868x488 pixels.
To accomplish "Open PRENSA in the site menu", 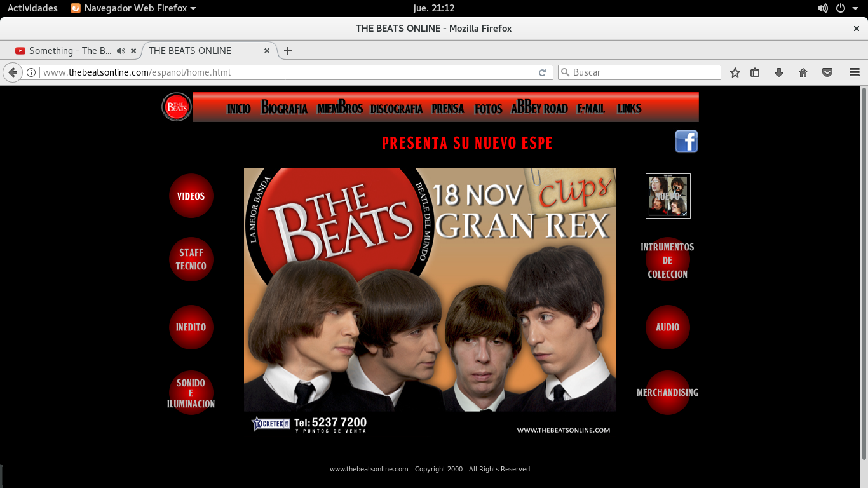I will coord(448,109).
